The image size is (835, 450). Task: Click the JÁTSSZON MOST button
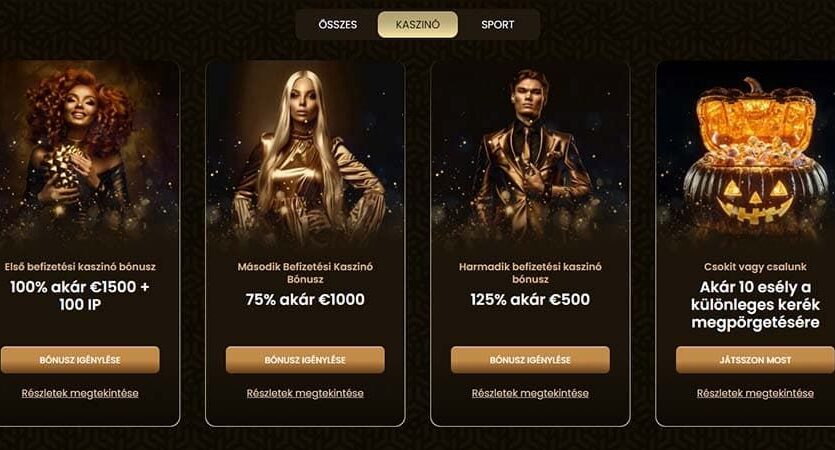point(755,360)
